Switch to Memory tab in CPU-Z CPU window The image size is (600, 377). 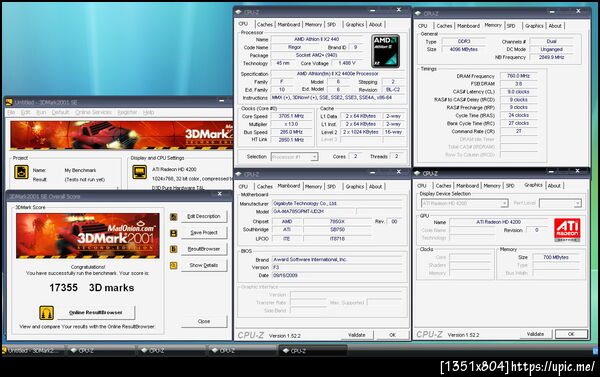[x=313, y=24]
